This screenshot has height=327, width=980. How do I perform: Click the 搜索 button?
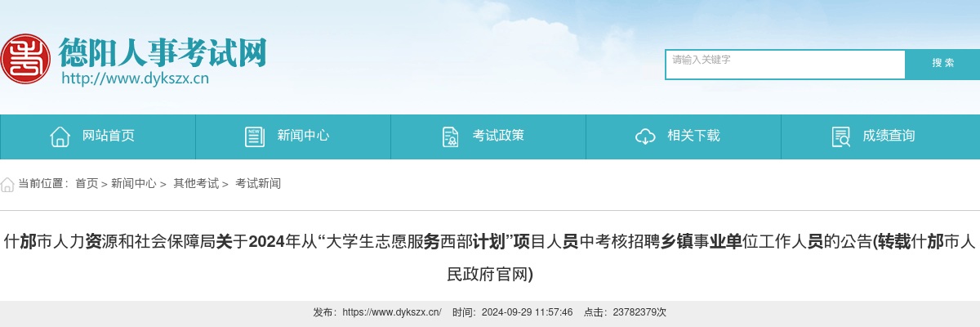click(942, 65)
